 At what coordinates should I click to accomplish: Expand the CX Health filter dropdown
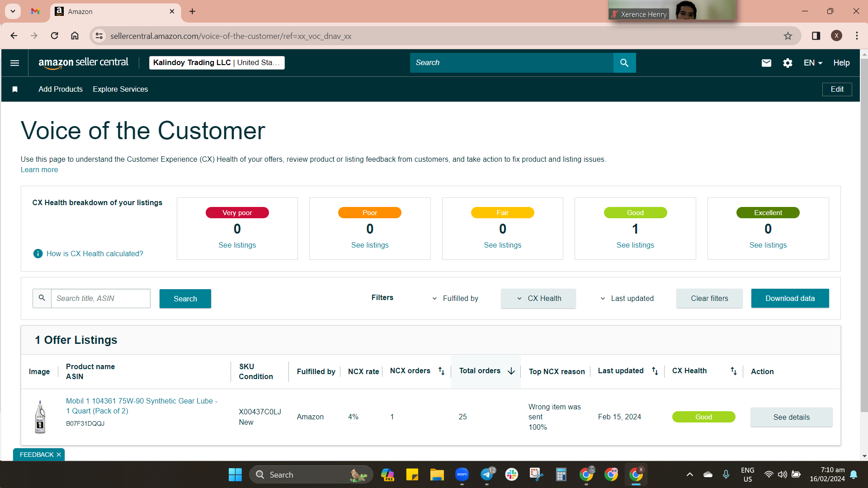538,299
